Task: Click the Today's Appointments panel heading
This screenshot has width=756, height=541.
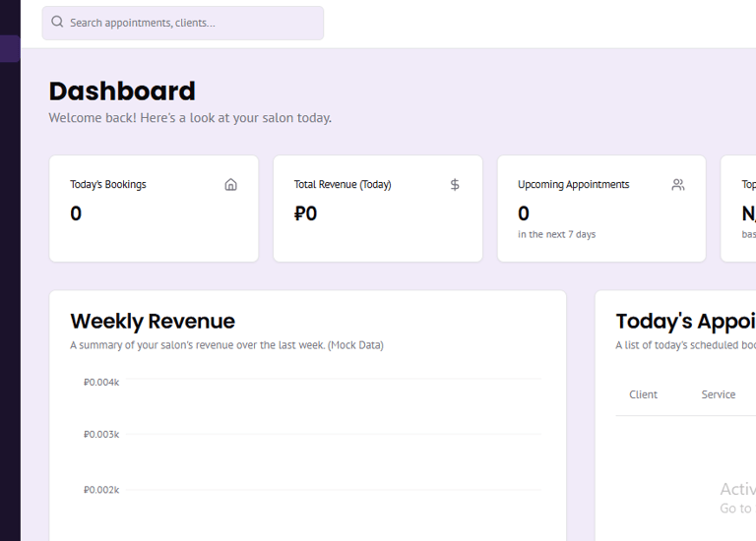Action: pyautogui.click(x=684, y=321)
